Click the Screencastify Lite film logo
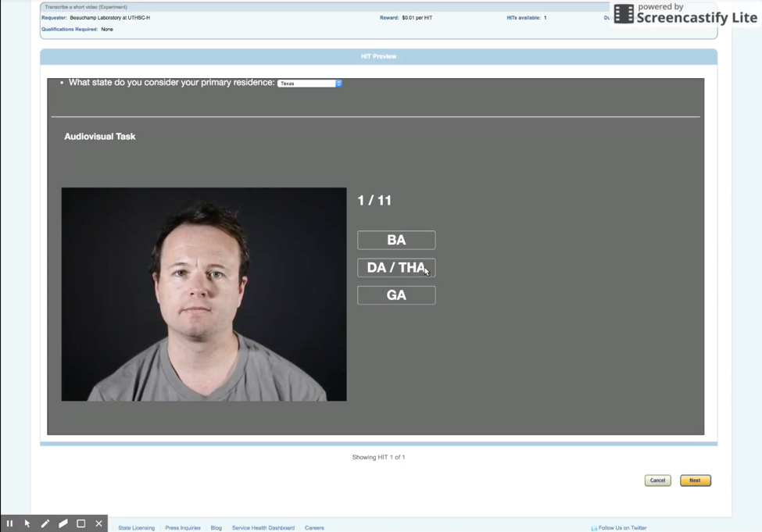Image resolution: width=762 pixels, height=532 pixels. [x=624, y=13]
